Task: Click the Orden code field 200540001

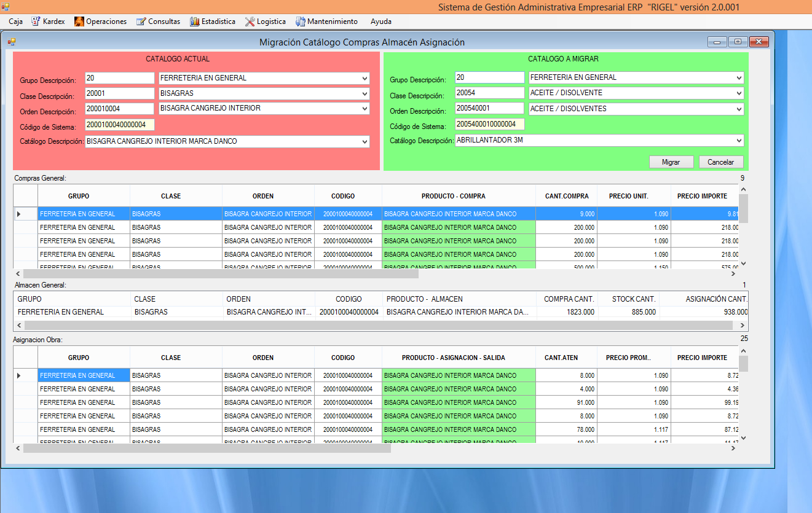Action: [x=490, y=108]
